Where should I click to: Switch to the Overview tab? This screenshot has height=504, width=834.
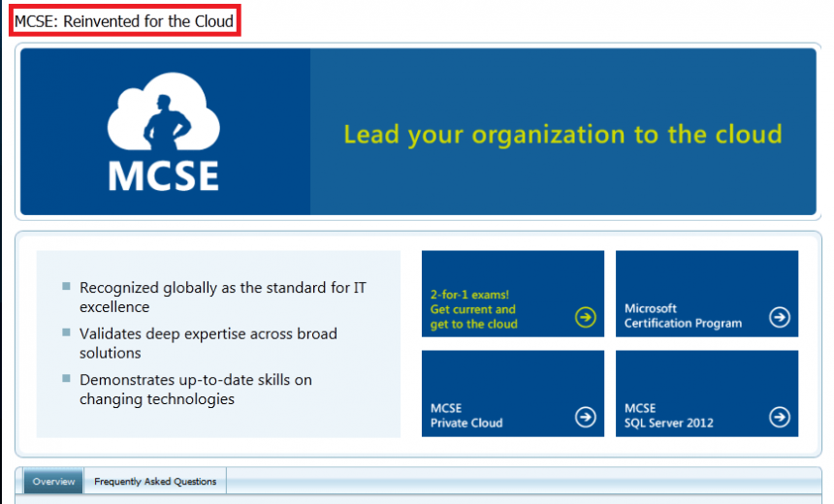53,481
